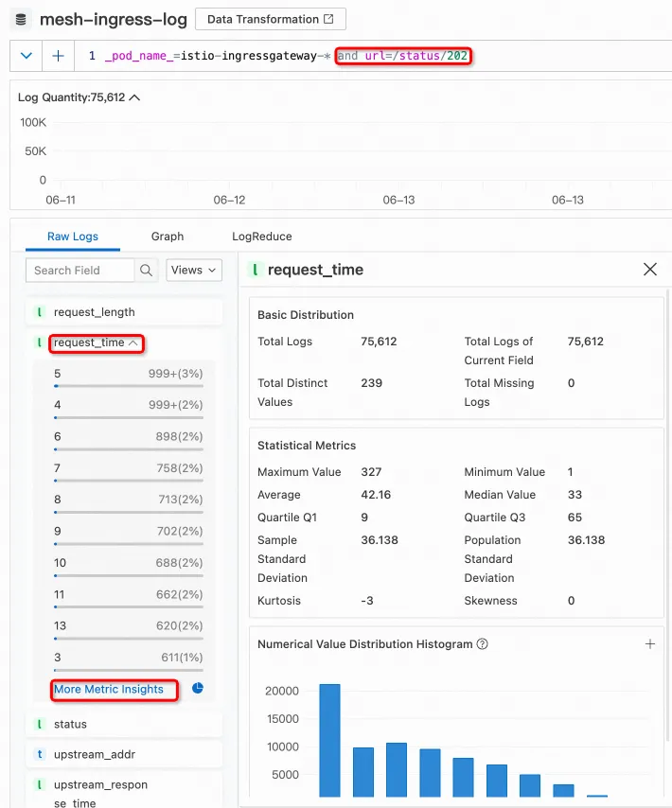
Task: Select request_time value 7 row
Action: point(129,471)
